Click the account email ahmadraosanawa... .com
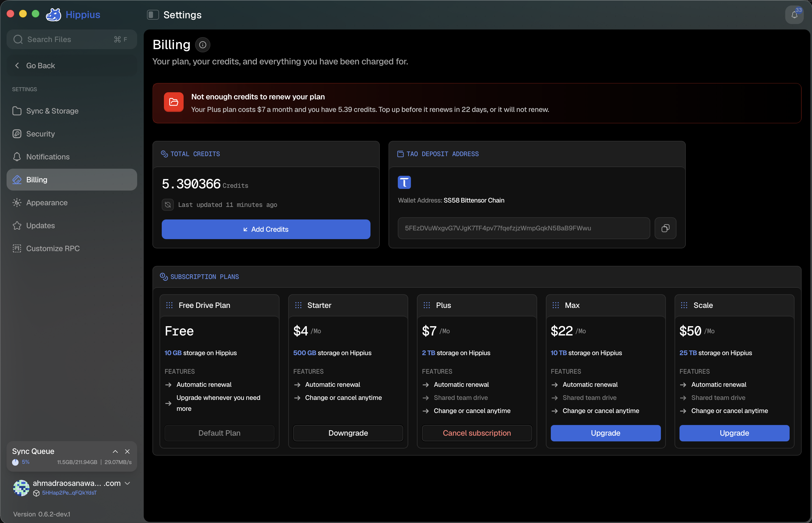Image resolution: width=812 pixels, height=523 pixels. tap(77, 483)
